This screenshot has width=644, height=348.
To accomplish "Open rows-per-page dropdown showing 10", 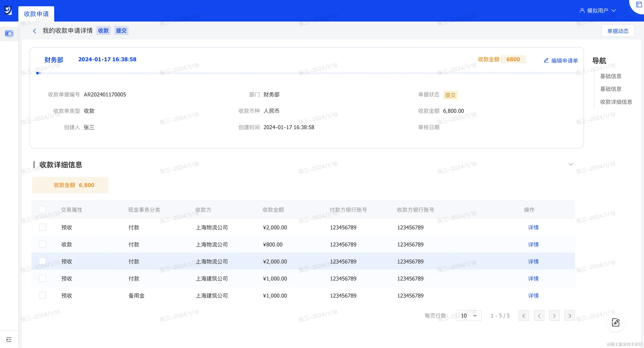I will pyautogui.click(x=468, y=316).
